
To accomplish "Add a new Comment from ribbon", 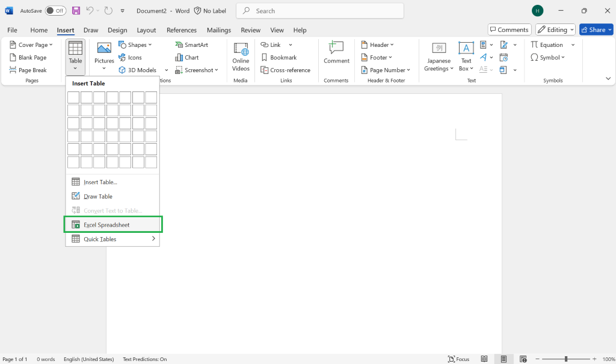I will (336, 52).
